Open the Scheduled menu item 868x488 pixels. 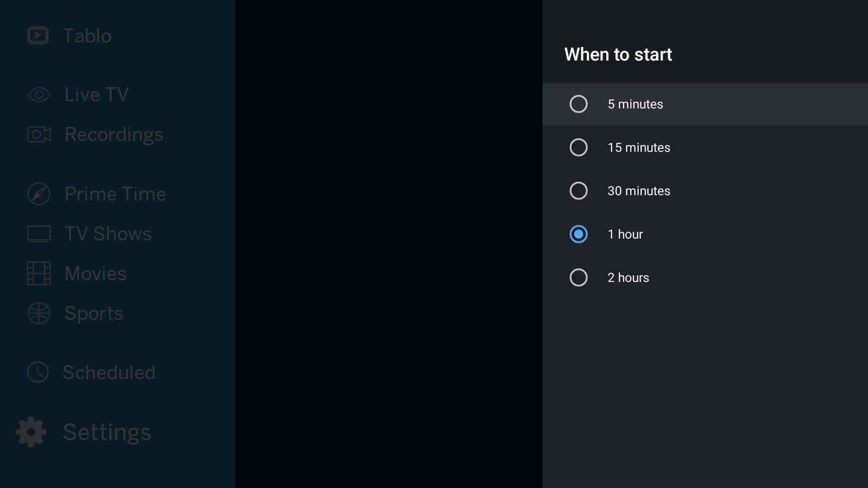109,372
